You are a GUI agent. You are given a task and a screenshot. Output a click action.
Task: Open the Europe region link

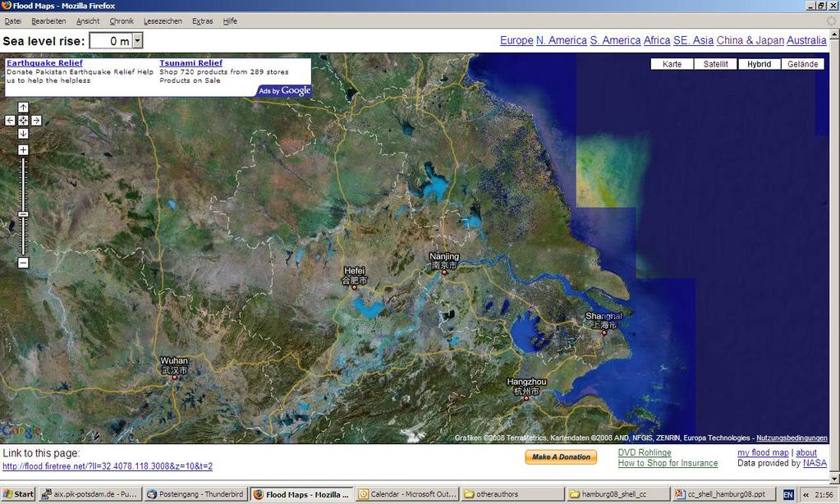516,40
